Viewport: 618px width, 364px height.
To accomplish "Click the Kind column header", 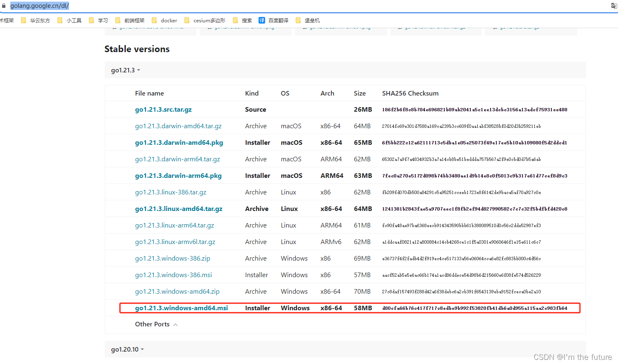I will pyautogui.click(x=252, y=93).
